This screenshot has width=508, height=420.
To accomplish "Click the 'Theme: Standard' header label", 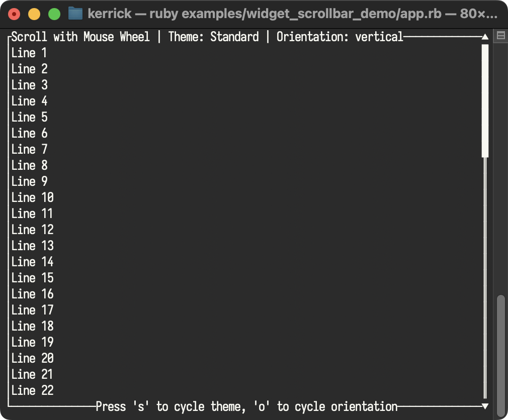I will coord(213,37).
